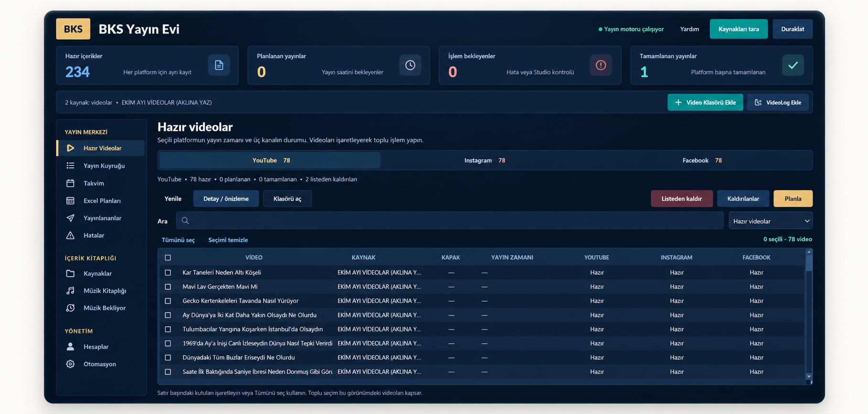Check the Saate İlk Baktığında row checkbox
This screenshot has height=414, width=868.
coord(168,371)
